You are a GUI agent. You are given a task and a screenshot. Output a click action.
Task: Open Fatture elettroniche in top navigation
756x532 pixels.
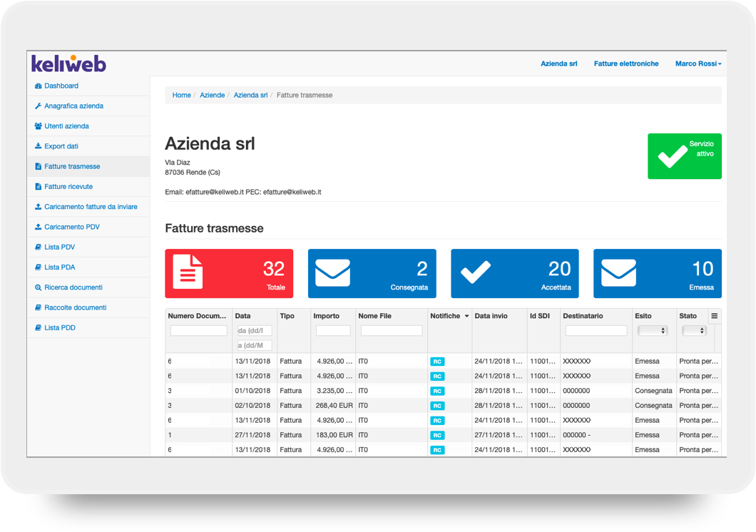click(x=626, y=63)
